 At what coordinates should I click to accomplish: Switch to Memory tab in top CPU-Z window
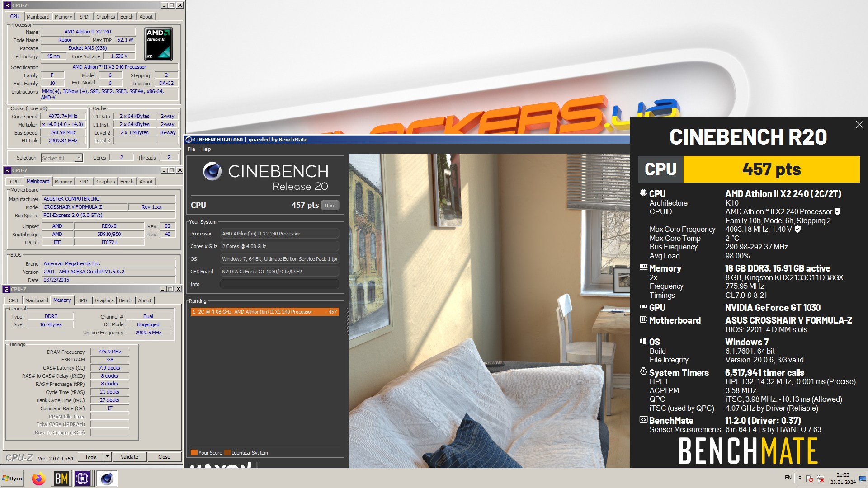(63, 17)
